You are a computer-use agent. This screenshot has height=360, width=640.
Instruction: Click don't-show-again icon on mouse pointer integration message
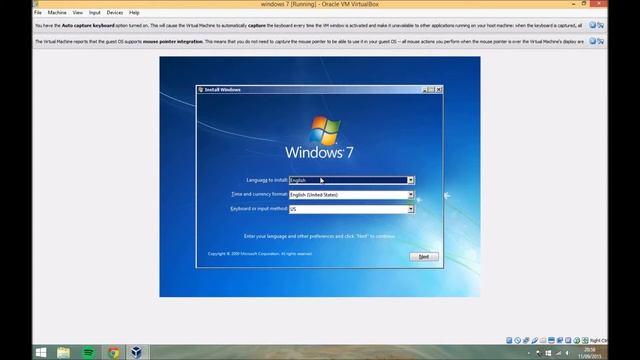600,41
